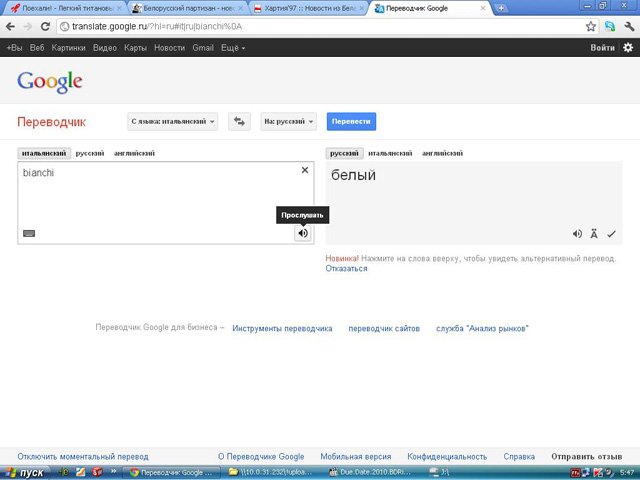Clear the source text with the X icon
640x480 pixels.
[x=304, y=170]
